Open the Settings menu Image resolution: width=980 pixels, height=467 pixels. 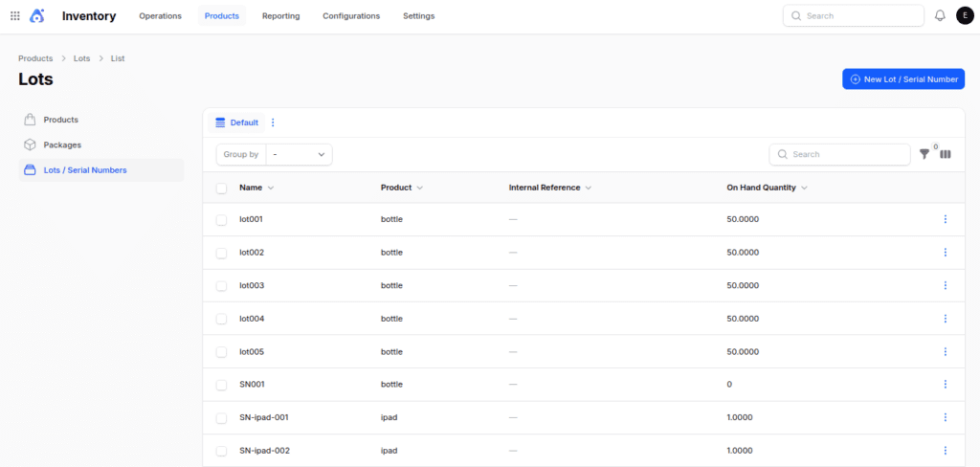point(419,16)
